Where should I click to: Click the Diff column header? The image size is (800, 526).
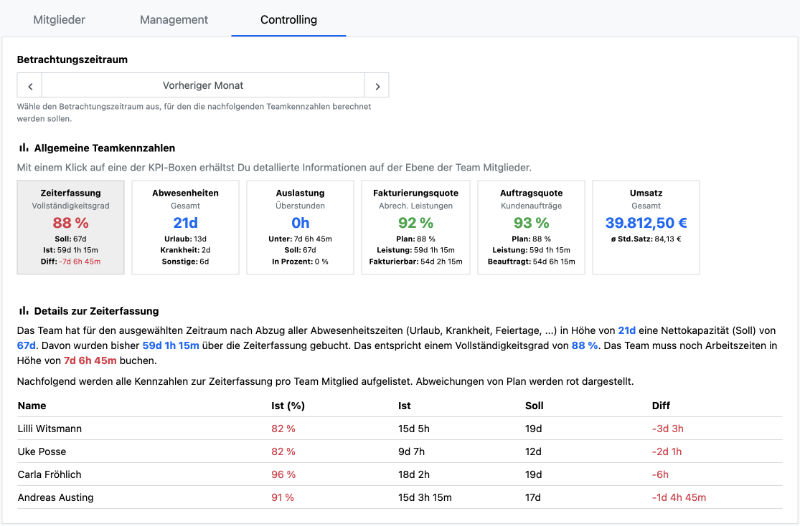pyautogui.click(x=661, y=406)
